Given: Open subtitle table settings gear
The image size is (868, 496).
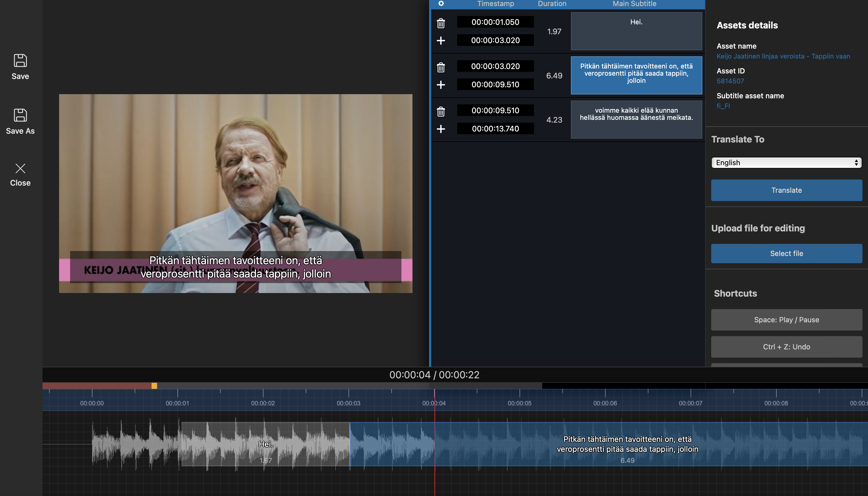Looking at the screenshot, I should [441, 4].
